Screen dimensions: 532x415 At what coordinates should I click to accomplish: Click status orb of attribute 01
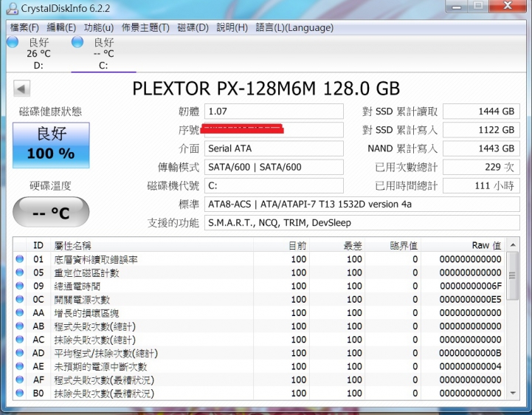20,259
